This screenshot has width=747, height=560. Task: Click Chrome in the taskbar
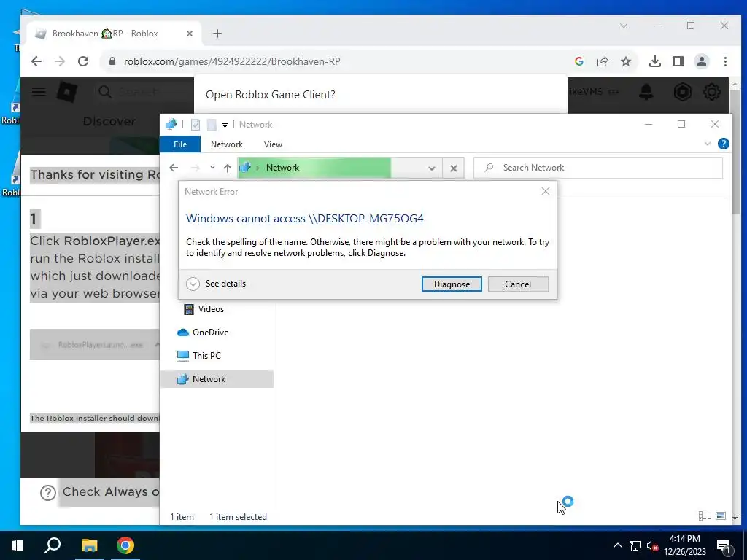pyautogui.click(x=125, y=545)
